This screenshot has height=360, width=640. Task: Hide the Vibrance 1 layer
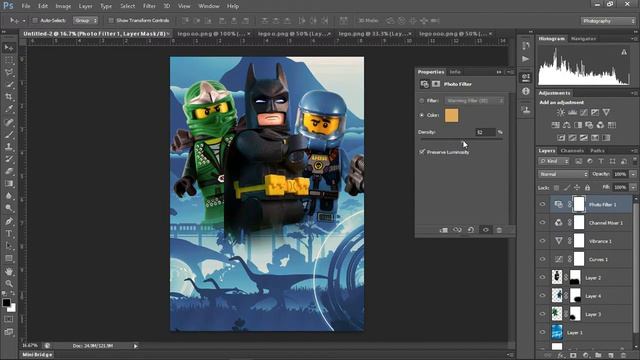pyautogui.click(x=542, y=241)
